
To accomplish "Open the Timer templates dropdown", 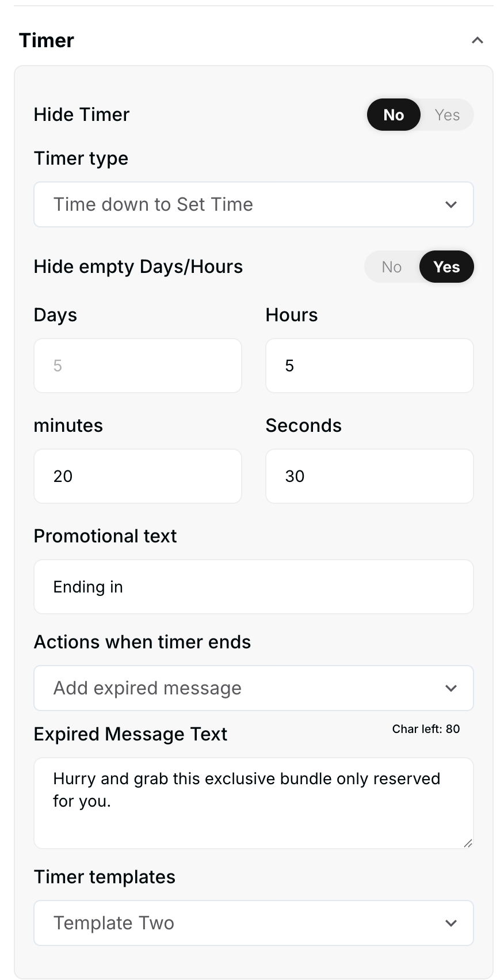I will point(253,923).
